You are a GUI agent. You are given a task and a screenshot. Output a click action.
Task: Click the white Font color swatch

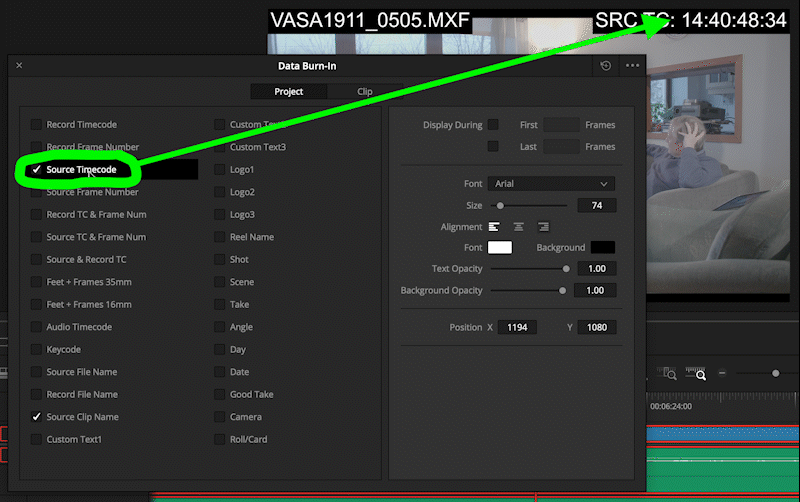pos(499,247)
